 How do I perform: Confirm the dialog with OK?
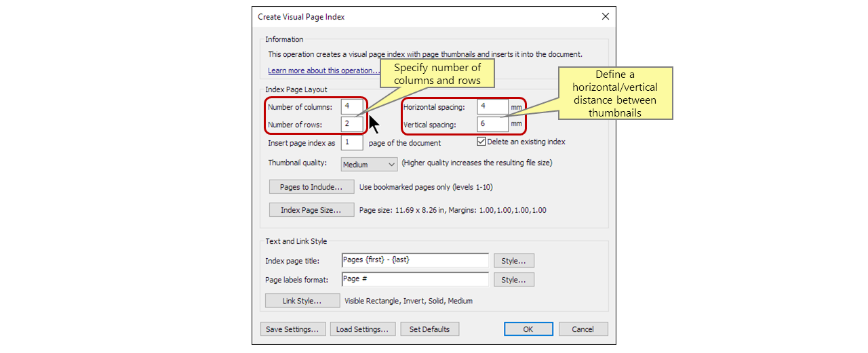(x=528, y=329)
